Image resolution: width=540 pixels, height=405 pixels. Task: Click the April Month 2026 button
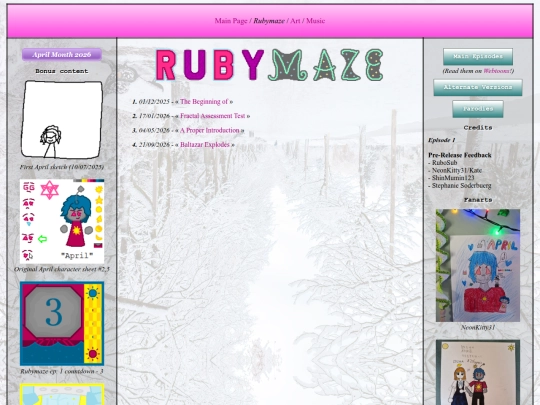coord(62,54)
